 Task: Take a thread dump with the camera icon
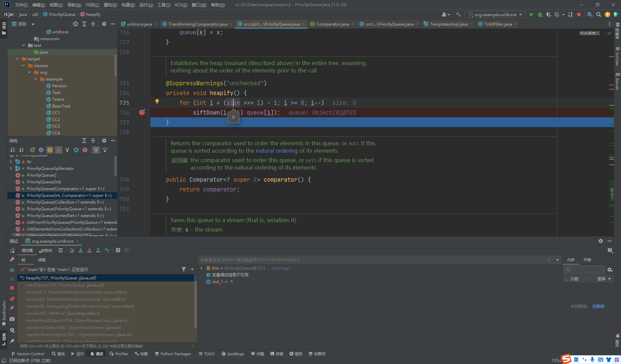[12, 319]
